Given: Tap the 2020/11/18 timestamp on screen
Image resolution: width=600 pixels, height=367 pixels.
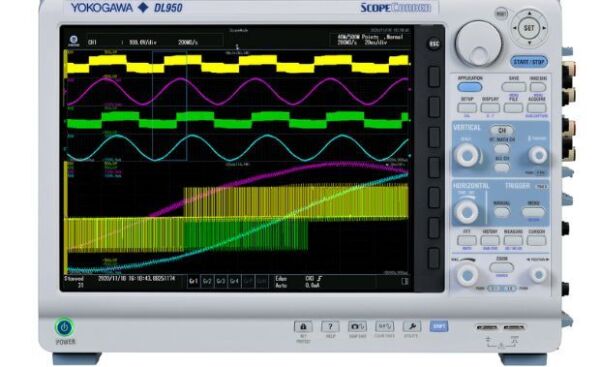Looking at the screenshot, I should [137, 278].
